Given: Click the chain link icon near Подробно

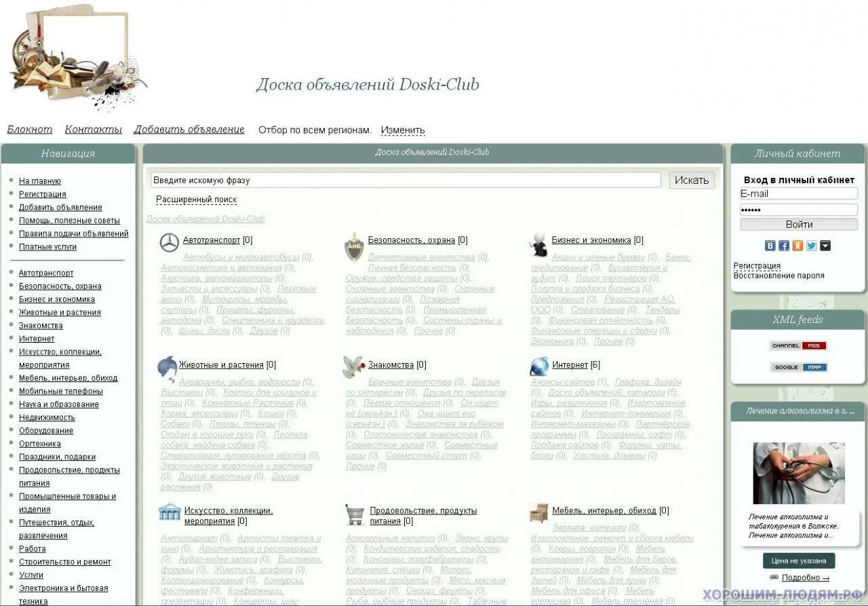Looking at the screenshot, I should click(x=774, y=577).
